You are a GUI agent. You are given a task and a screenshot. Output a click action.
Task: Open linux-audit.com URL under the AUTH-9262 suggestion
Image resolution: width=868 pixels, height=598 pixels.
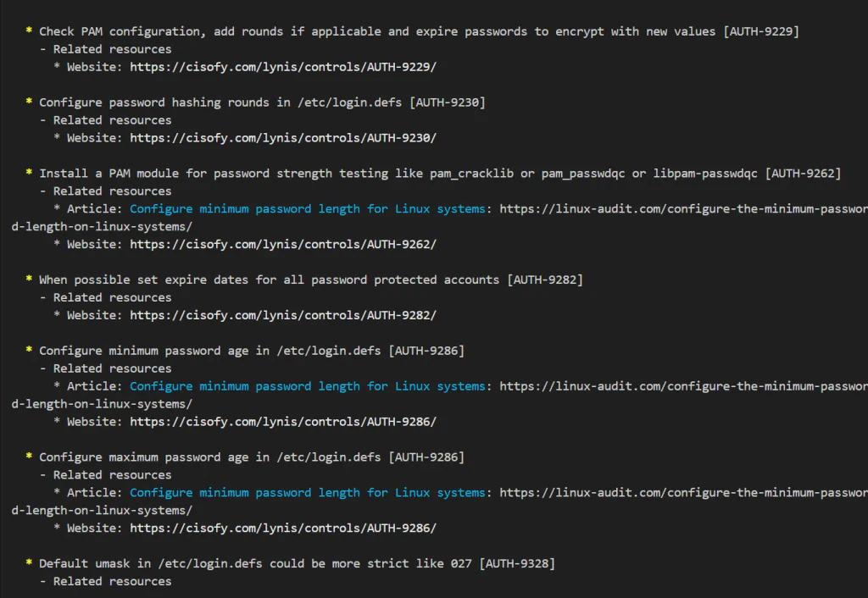point(683,208)
